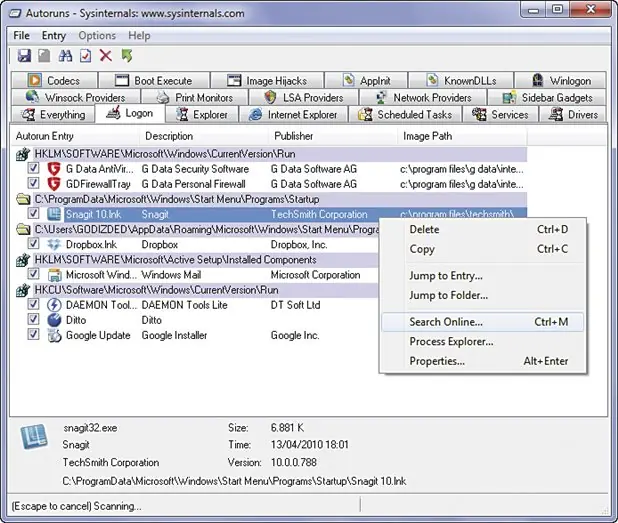
Task: Click the red X Delete toolbar icon
Action: tap(106, 56)
